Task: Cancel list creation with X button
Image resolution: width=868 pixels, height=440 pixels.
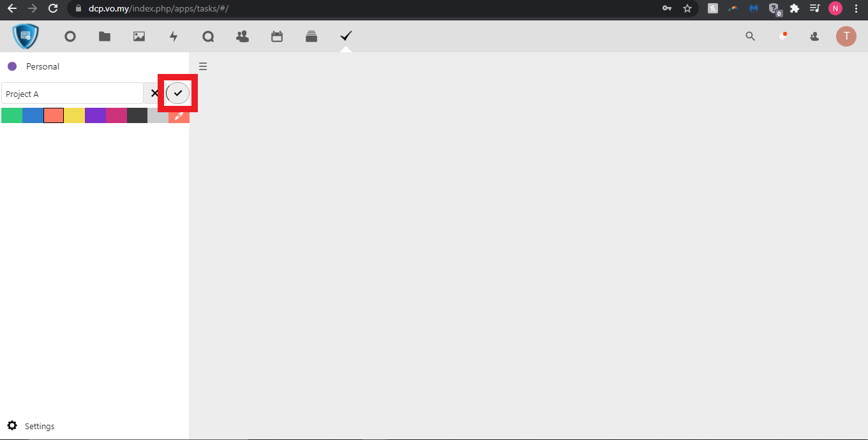Action: click(154, 93)
